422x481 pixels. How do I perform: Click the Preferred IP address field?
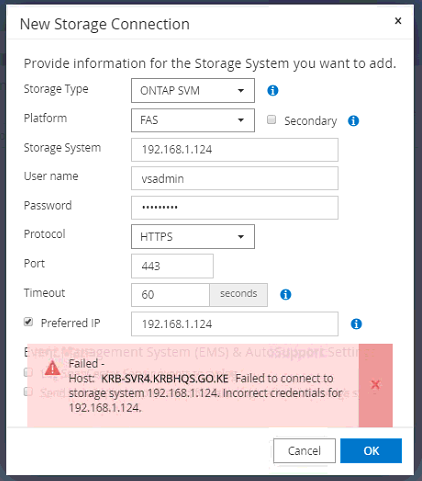click(235, 324)
